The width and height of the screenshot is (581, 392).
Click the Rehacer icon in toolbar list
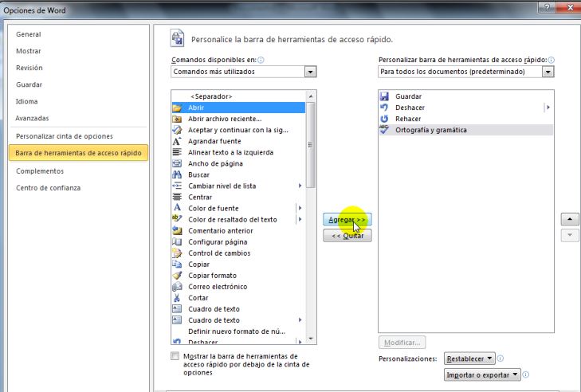click(384, 119)
